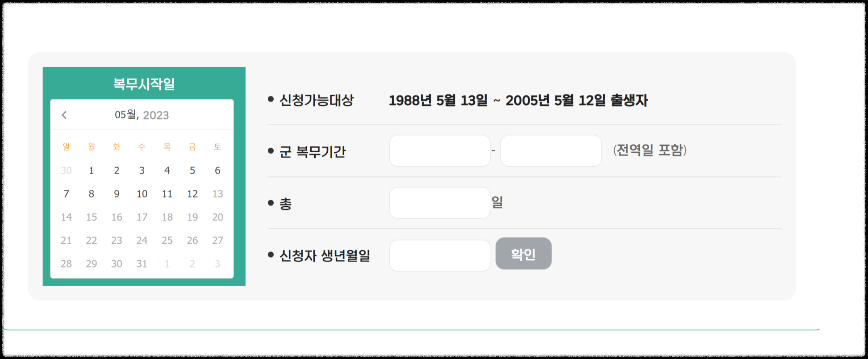Viewport: 868px width, 359px height.
Task: Select May 11 on the calendar
Action: coord(167,194)
